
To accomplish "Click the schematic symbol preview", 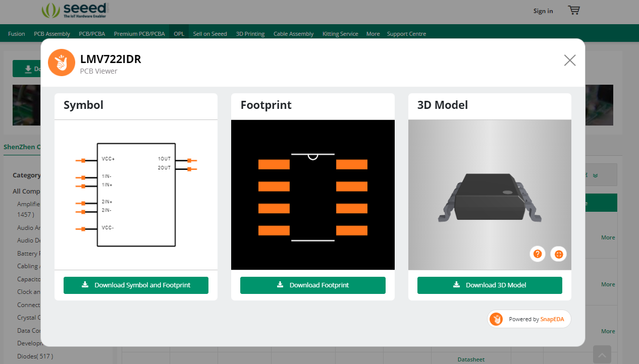I will (136, 195).
